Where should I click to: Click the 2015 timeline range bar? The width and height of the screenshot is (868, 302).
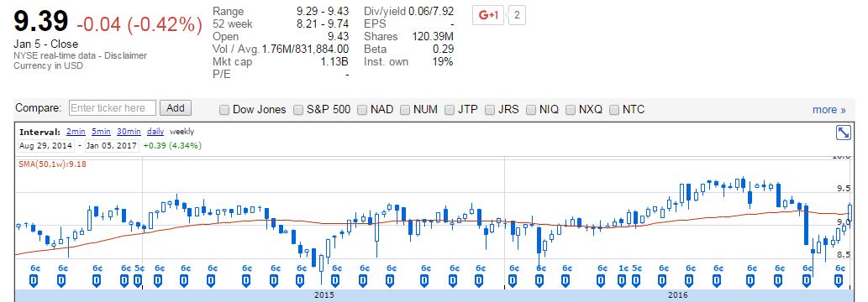pyautogui.click(x=324, y=295)
